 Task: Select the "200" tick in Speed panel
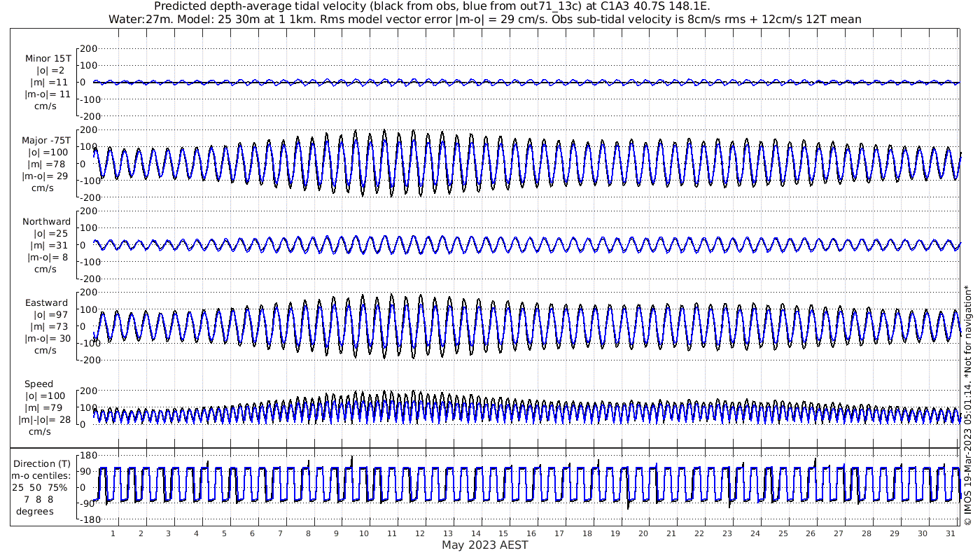coord(88,391)
